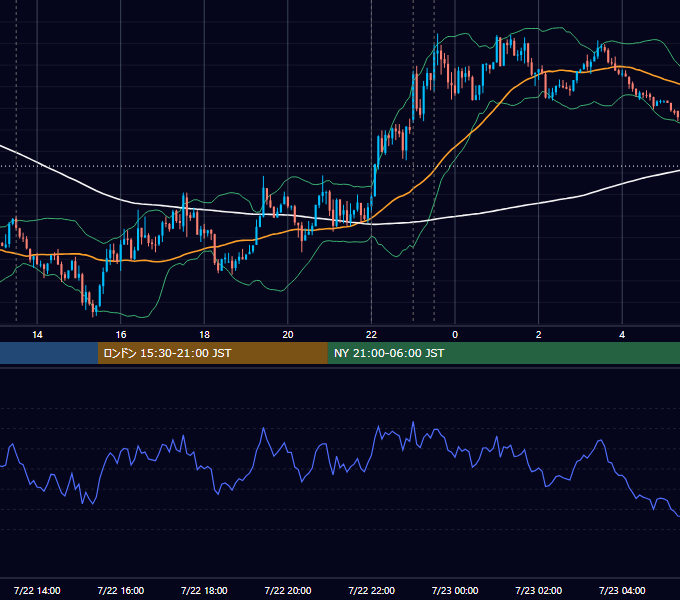Image resolution: width=680 pixels, height=600 pixels.
Task: Click the 7/22 14:00 time label
Action: pyautogui.click(x=37, y=590)
